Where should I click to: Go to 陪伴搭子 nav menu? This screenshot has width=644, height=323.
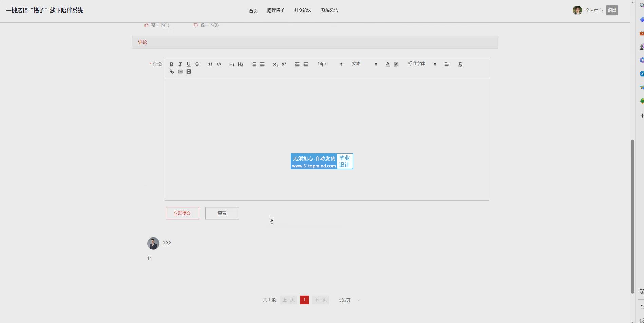tap(276, 11)
